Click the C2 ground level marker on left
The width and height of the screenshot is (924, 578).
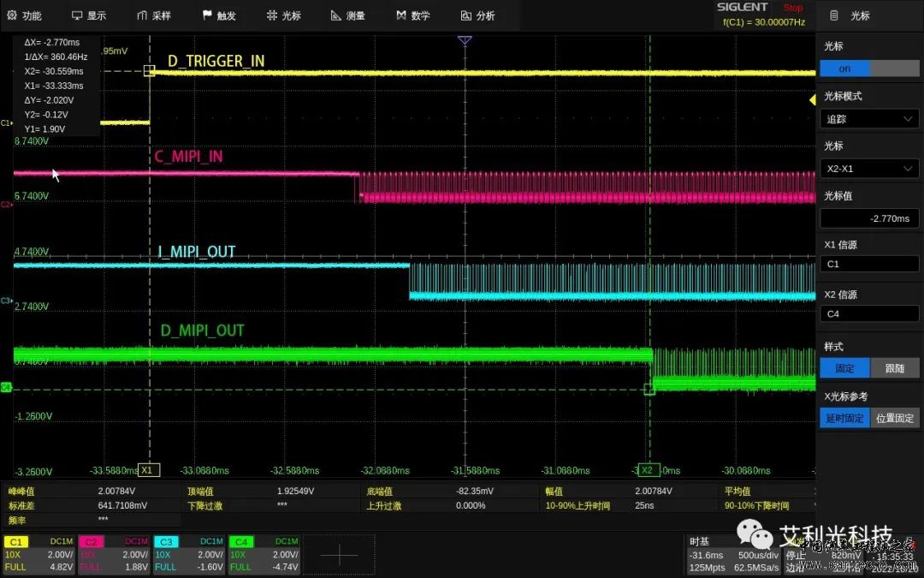(7, 204)
